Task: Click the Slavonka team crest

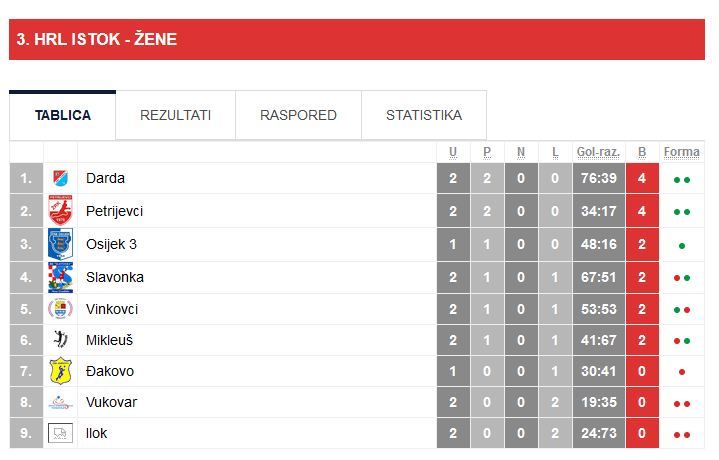Action: click(x=60, y=277)
